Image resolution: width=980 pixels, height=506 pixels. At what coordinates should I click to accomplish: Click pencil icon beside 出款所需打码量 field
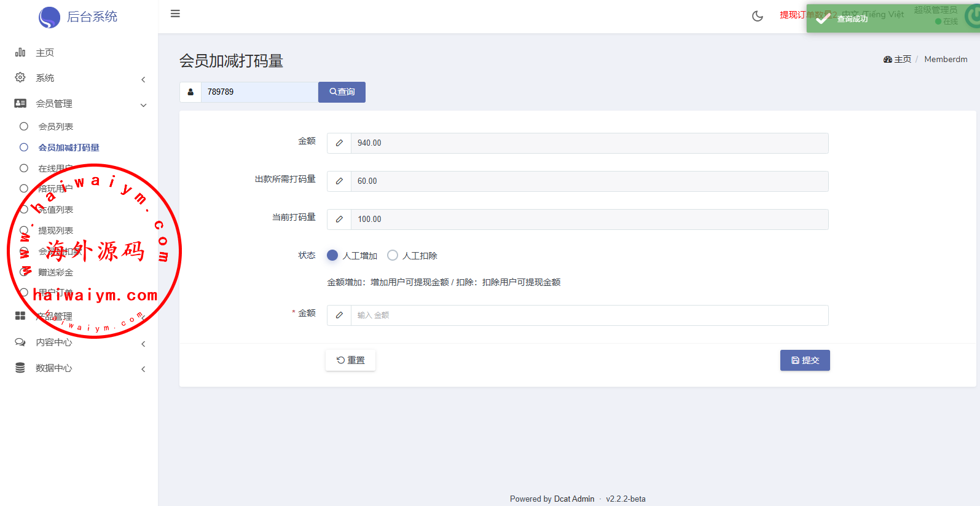[x=339, y=181]
